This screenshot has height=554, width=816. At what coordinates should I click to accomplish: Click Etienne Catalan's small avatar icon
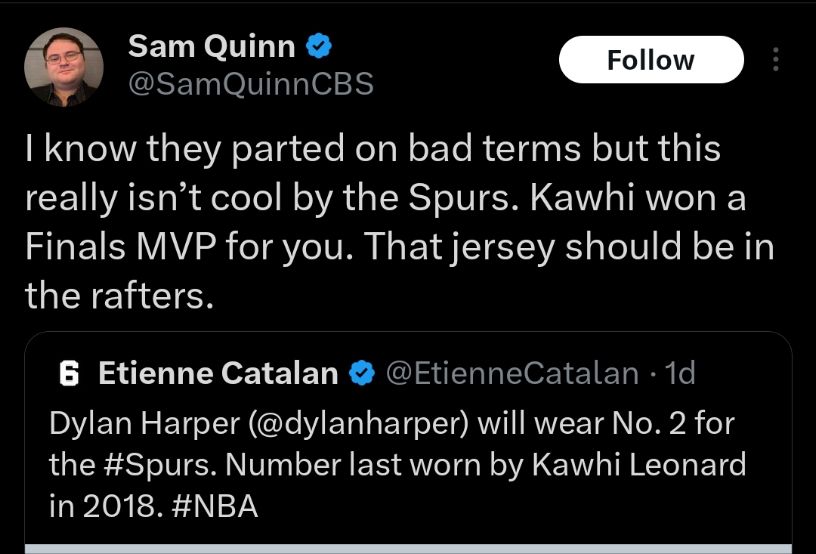[68, 374]
